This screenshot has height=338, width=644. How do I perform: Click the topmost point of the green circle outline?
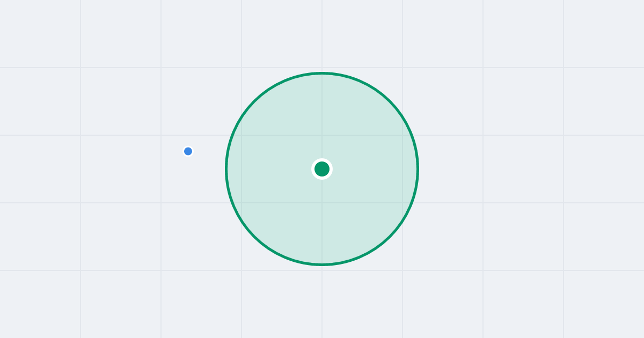pyautogui.click(x=322, y=73)
